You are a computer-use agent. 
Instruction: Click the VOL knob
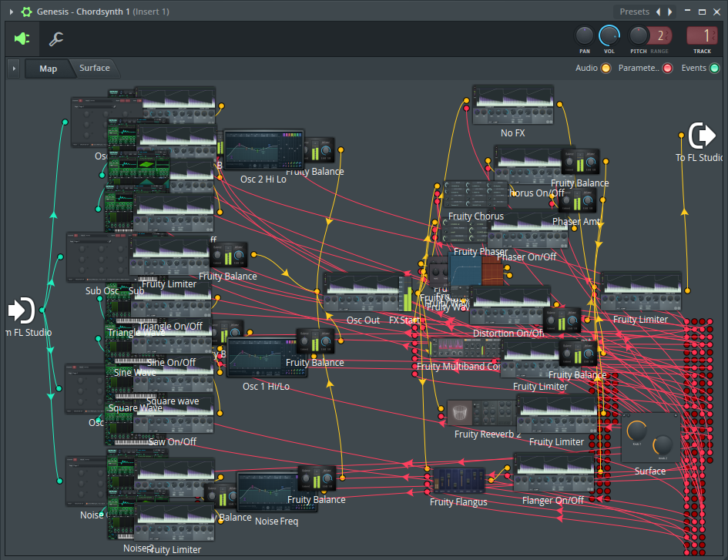(609, 35)
